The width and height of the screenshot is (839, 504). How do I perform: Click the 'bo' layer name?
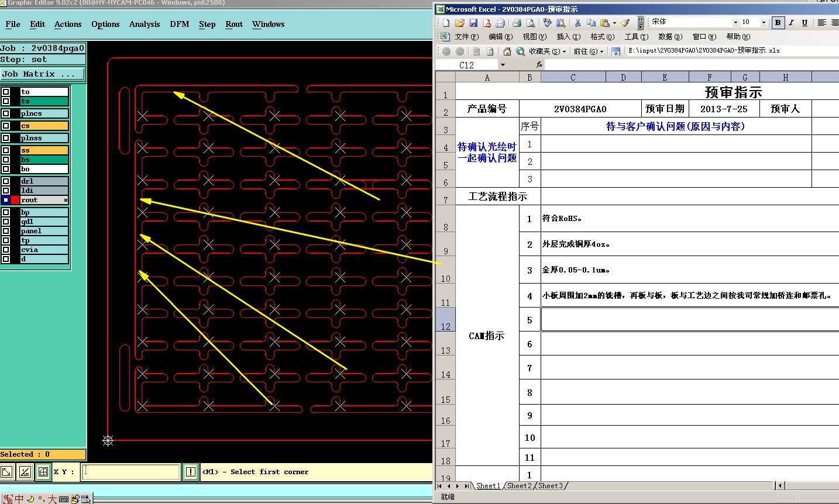pos(44,169)
